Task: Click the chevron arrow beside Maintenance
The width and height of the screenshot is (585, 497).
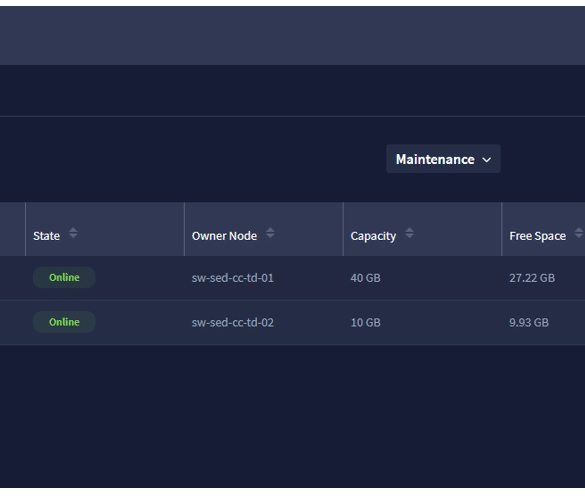Action: 487,160
